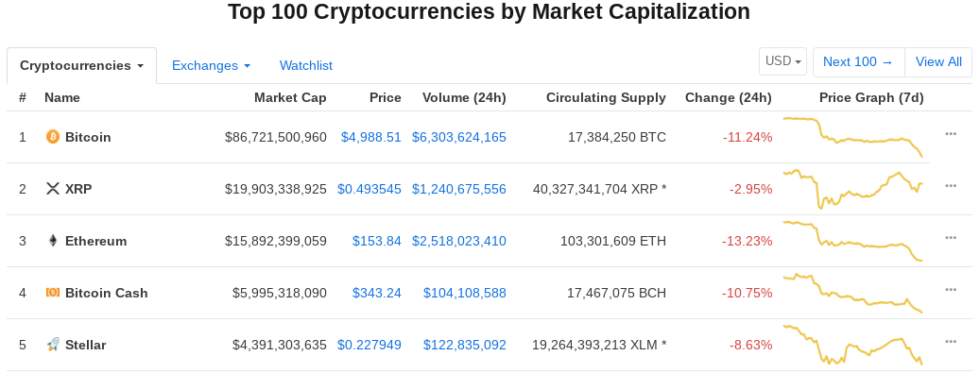Viewport: 980px width, 373px height.
Task: Open the three-dot menu for Stellar row
Action: coord(951,342)
